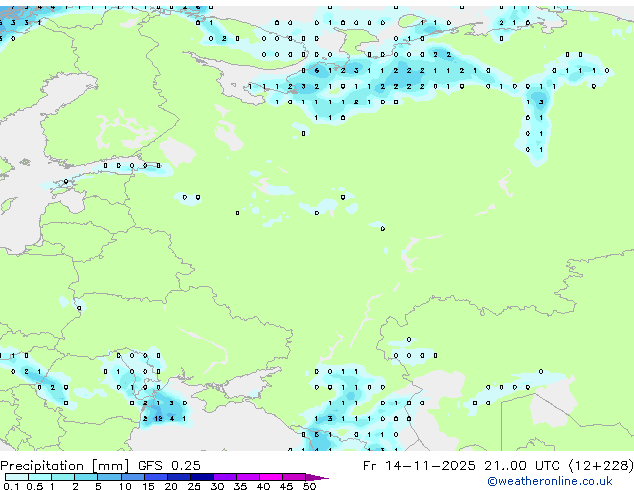Click the 'Precipitation [mm]' title text
Image resolution: width=634 pixels, height=490 pixels.
point(65,466)
